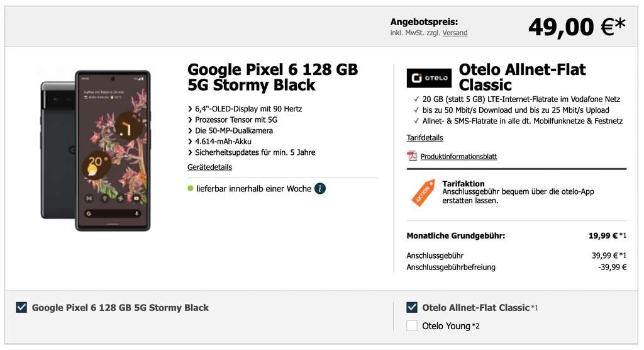Click the delivery info icon

[320, 188]
